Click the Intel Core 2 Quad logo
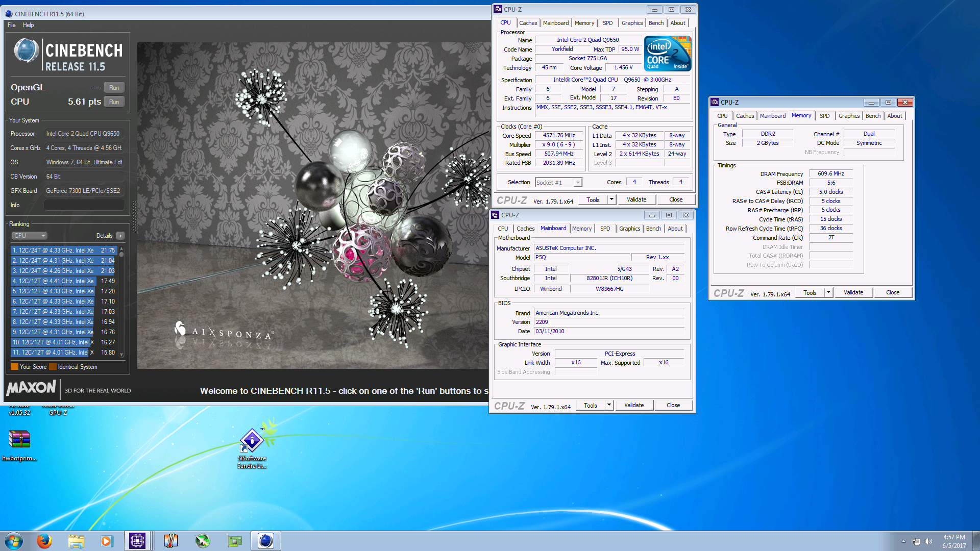980x551 pixels. pyautogui.click(x=668, y=53)
